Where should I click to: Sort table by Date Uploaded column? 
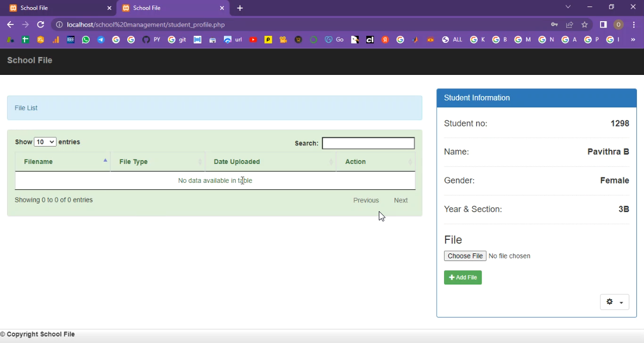pos(270,162)
